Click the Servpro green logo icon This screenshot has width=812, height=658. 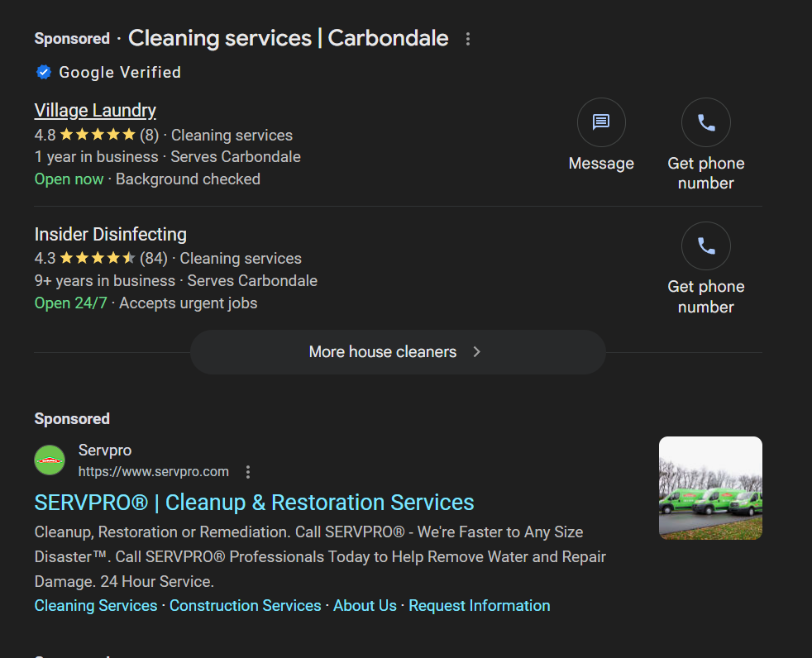(50, 460)
